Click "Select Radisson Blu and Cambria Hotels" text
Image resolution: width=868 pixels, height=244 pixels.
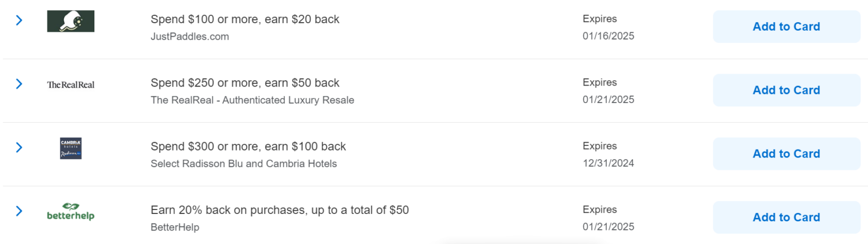tap(244, 164)
